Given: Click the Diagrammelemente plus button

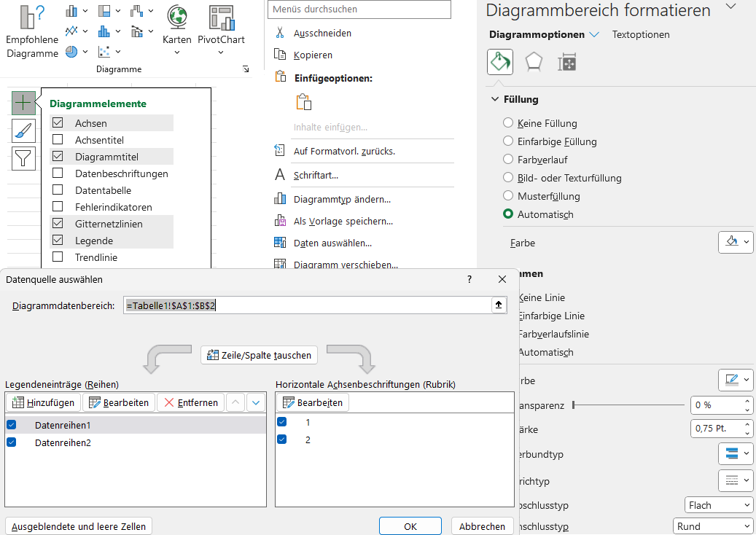Looking at the screenshot, I should point(23,103).
